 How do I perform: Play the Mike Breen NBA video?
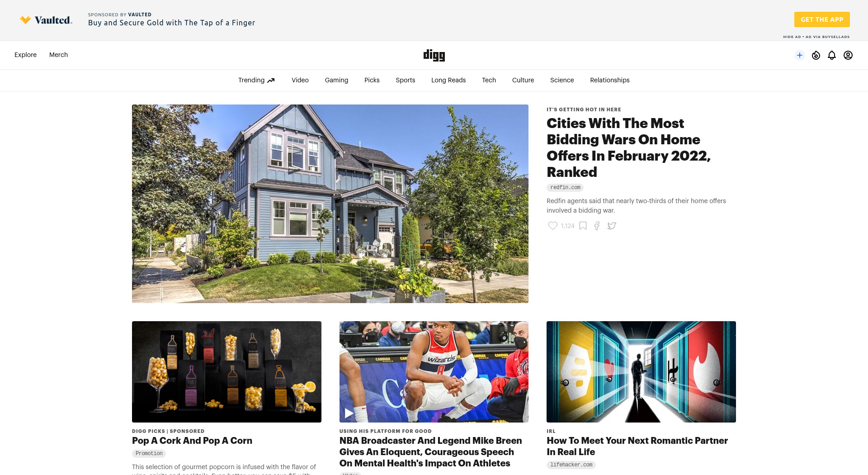[x=349, y=413]
